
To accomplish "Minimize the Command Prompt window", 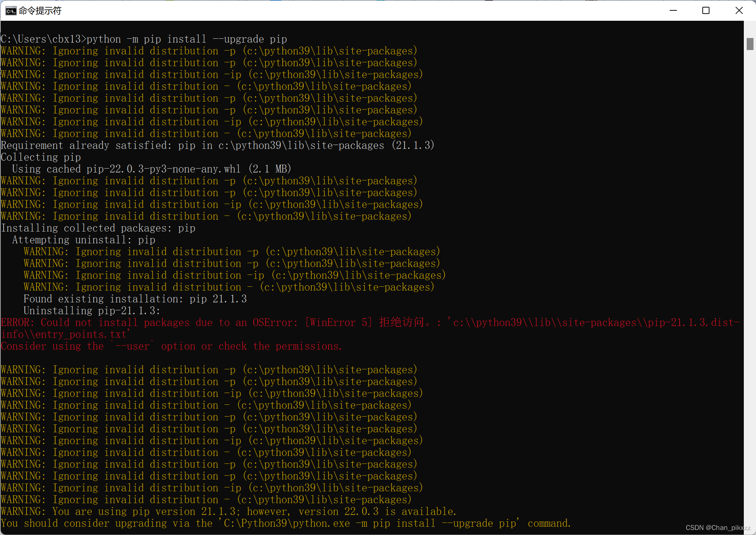I will pyautogui.click(x=673, y=10).
